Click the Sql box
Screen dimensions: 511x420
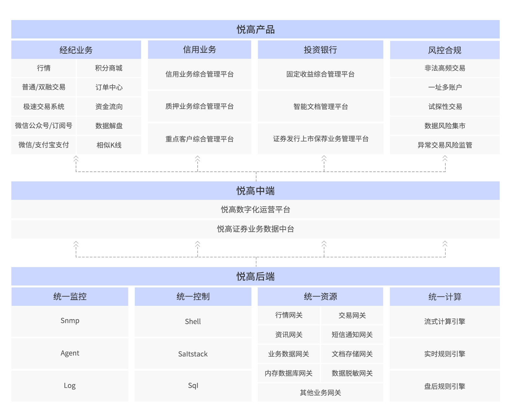click(x=193, y=386)
